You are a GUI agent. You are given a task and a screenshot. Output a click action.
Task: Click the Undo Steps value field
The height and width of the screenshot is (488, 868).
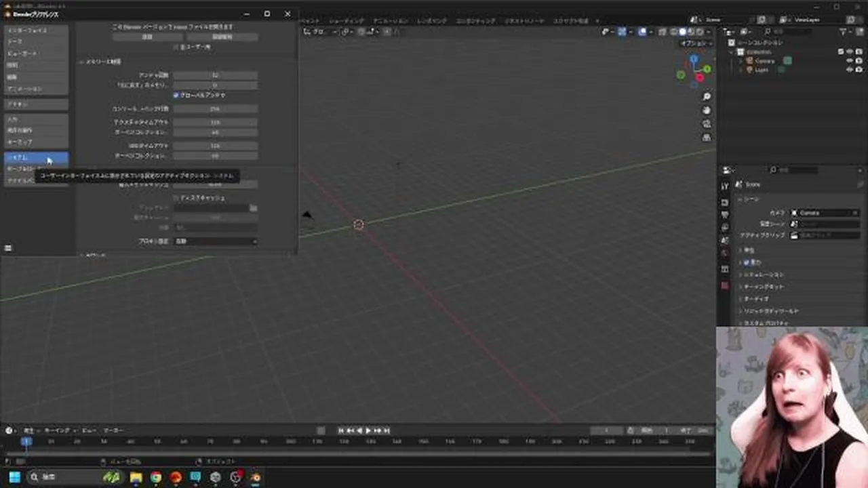(x=216, y=75)
